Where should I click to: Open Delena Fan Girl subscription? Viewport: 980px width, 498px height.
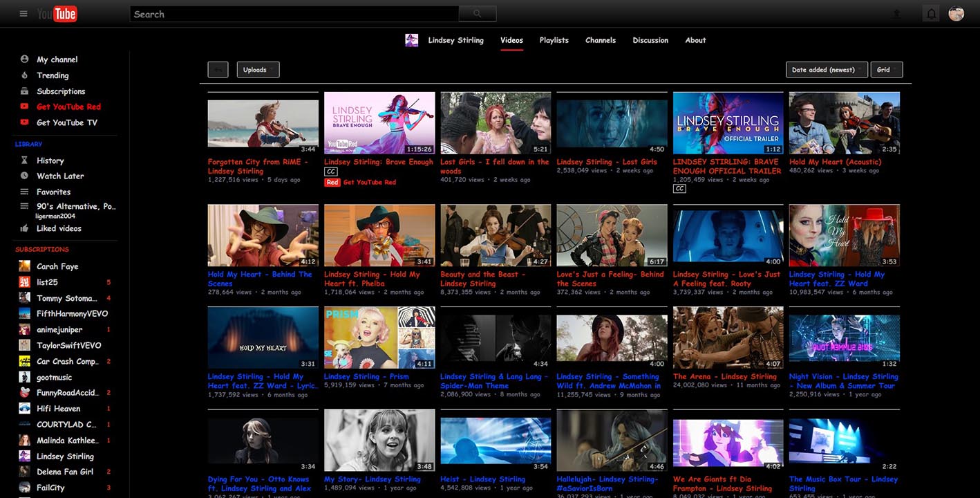(x=65, y=472)
